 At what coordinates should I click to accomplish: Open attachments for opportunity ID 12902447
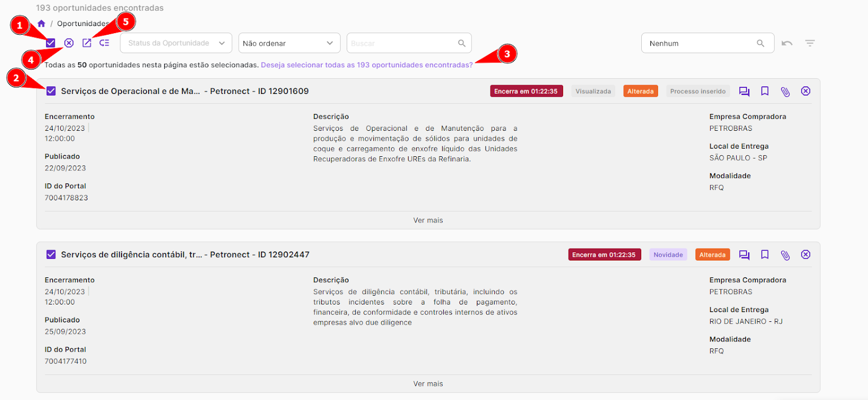pos(785,255)
